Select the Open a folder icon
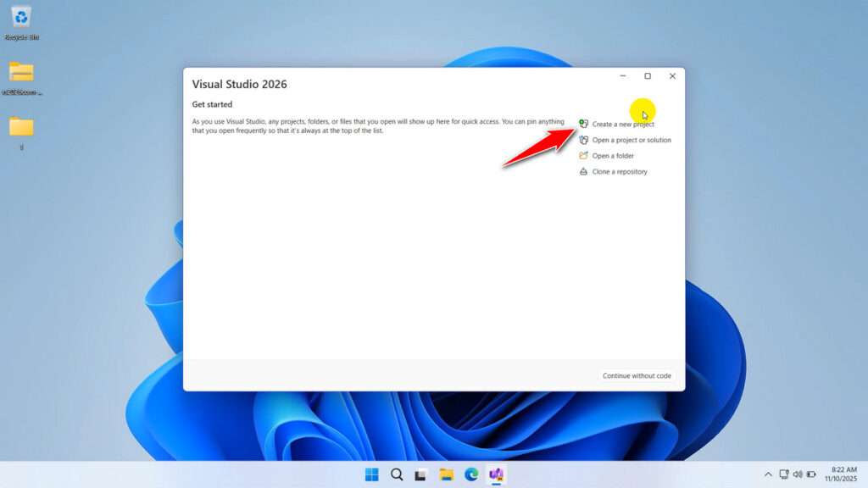This screenshot has height=488, width=868. coord(583,156)
